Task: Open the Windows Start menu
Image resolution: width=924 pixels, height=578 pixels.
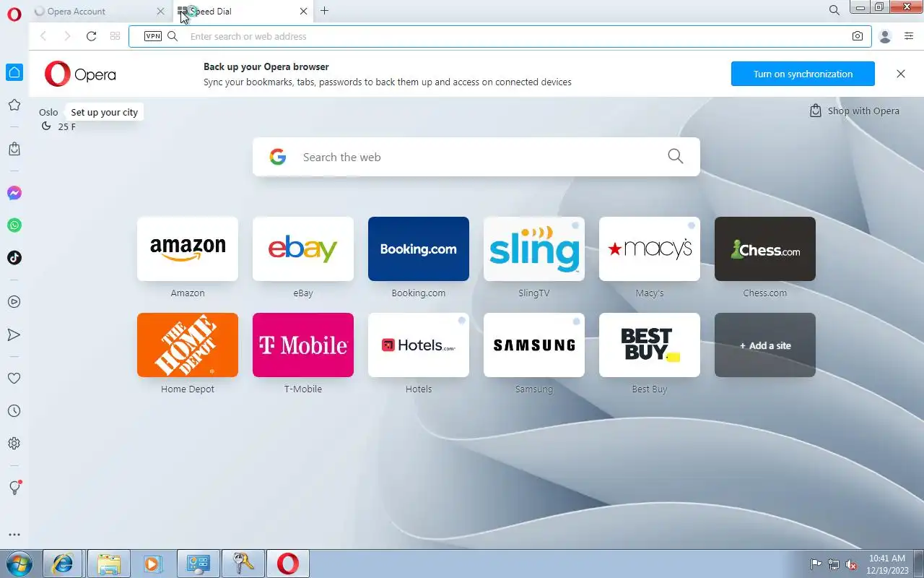Action: [x=19, y=564]
